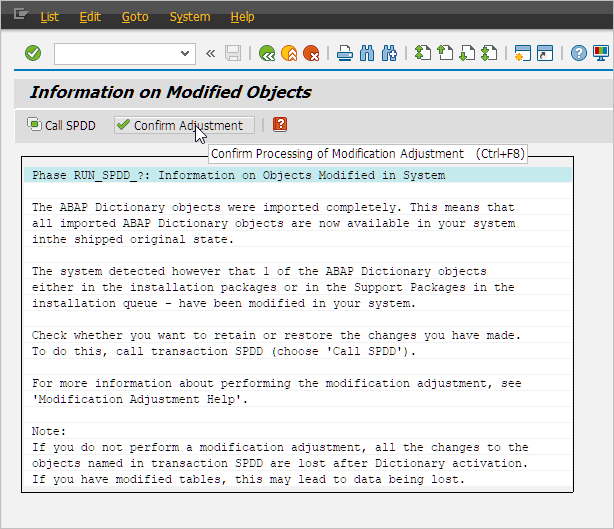Open the System menu
The image size is (614, 529).
coord(190,17)
